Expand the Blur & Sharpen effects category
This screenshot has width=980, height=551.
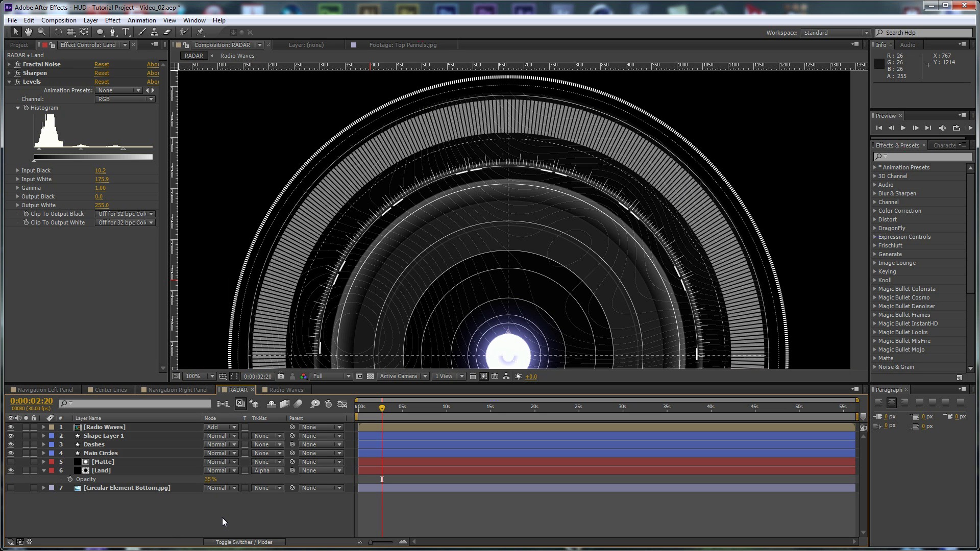click(875, 193)
